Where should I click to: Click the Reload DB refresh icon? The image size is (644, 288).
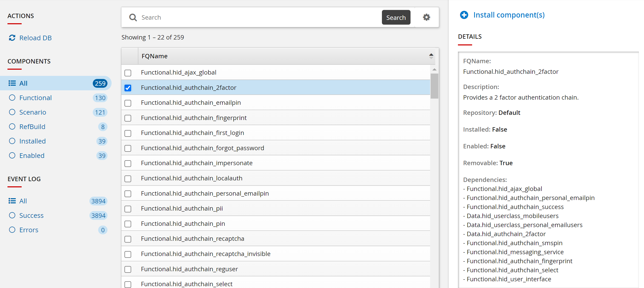pos(12,38)
